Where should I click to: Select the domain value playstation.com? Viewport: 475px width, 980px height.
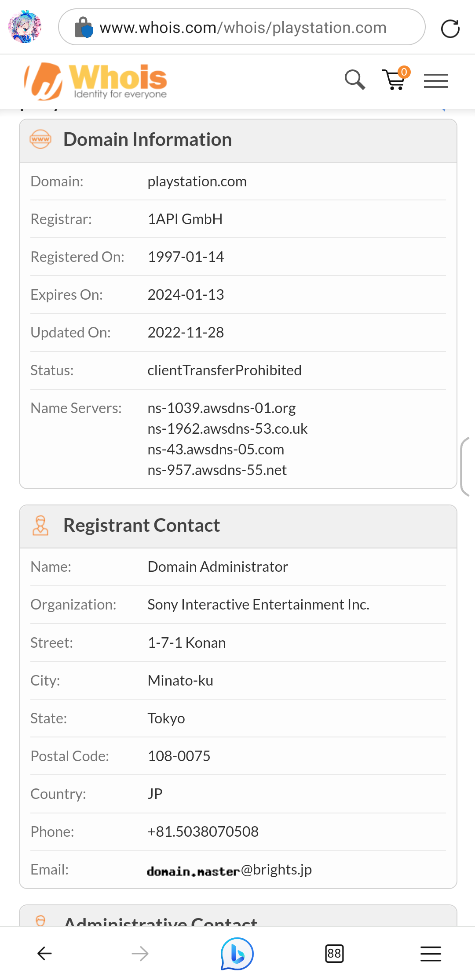[x=197, y=181]
